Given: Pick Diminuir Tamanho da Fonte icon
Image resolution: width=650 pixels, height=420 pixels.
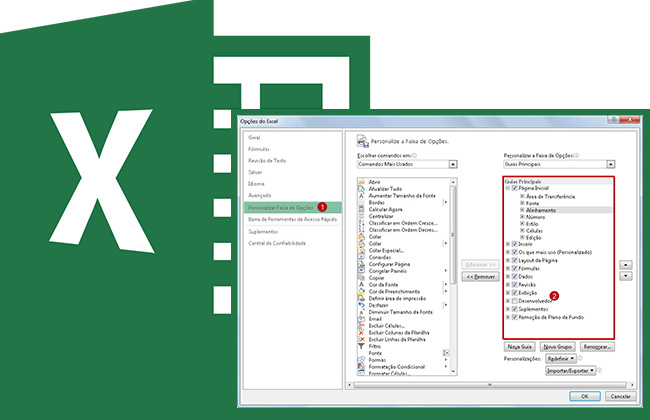Looking at the screenshot, I should coord(361,312).
